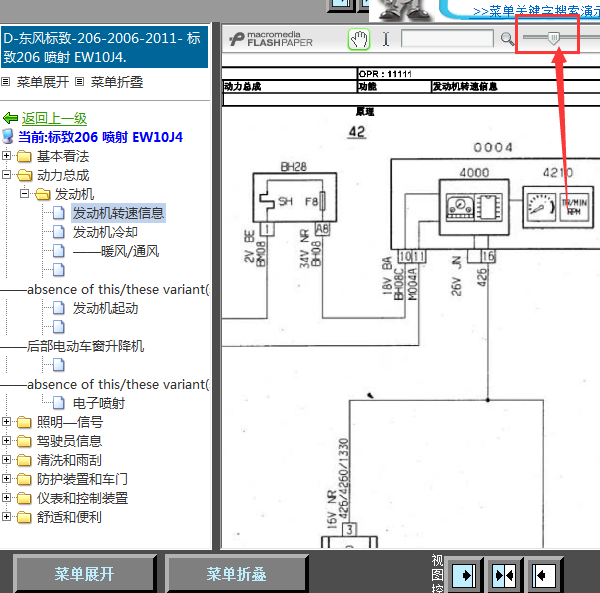Click the 基本看法 folder icon
The width and height of the screenshot is (600, 593).
click(x=24, y=156)
